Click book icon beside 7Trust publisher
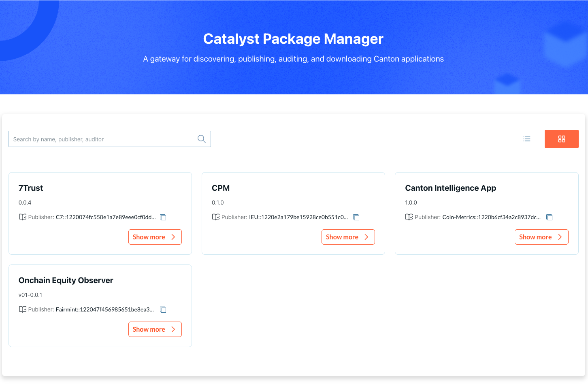588x388 pixels. 23,217
